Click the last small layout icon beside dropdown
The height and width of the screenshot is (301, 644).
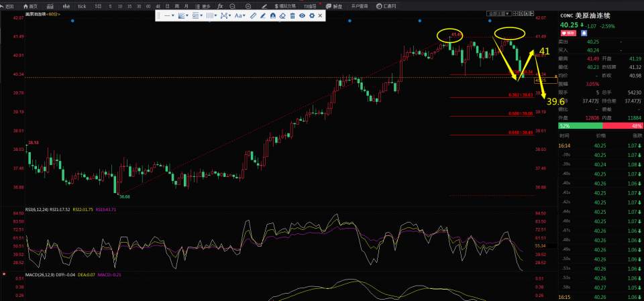pos(531,13)
